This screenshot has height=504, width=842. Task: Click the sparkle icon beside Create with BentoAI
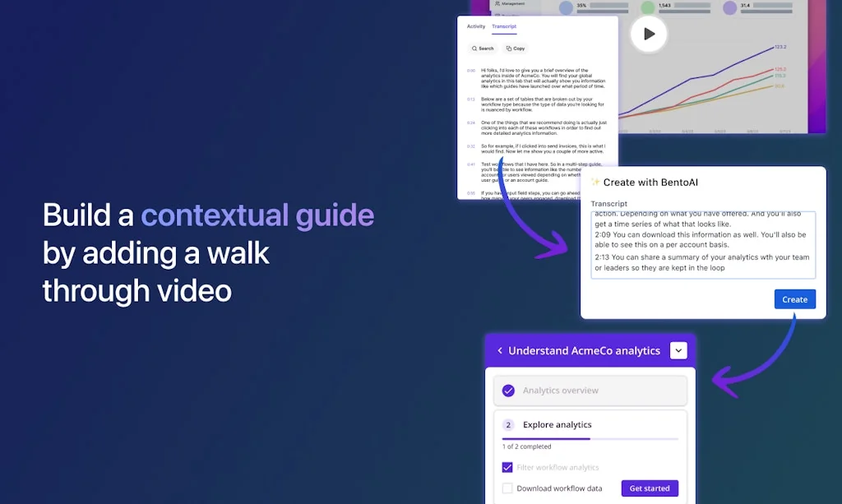pyautogui.click(x=595, y=182)
